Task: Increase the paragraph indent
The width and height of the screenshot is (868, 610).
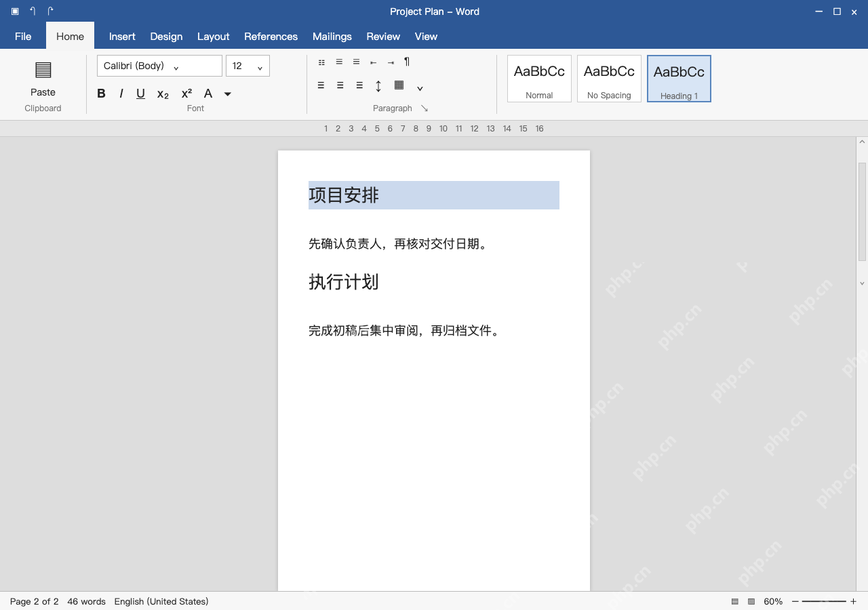Action: (x=391, y=62)
